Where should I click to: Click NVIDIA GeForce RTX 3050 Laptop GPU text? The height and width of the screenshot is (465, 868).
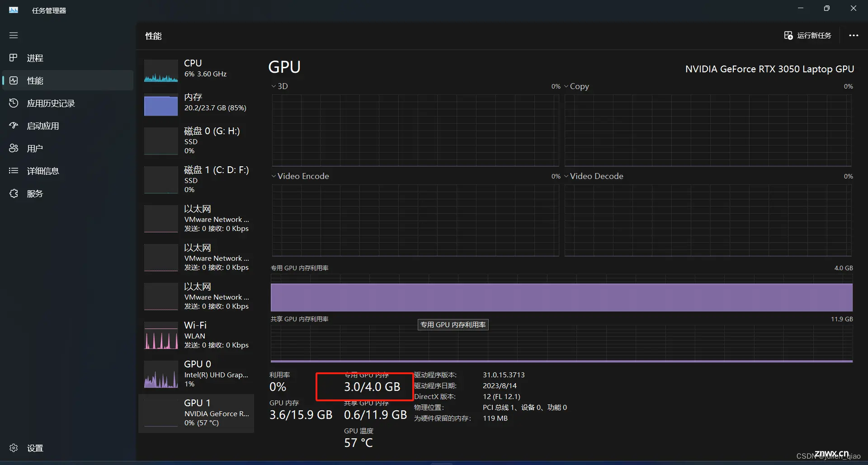pyautogui.click(x=769, y=69)
